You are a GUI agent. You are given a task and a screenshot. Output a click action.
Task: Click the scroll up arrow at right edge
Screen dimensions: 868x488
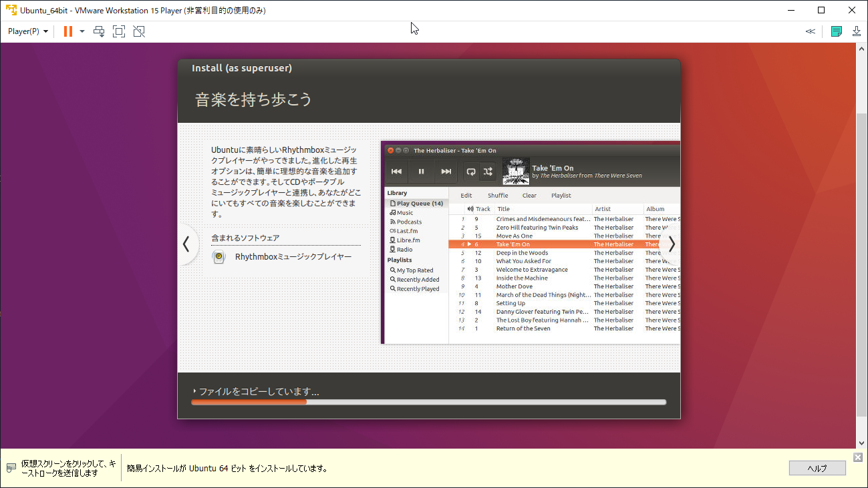(862, 48)
